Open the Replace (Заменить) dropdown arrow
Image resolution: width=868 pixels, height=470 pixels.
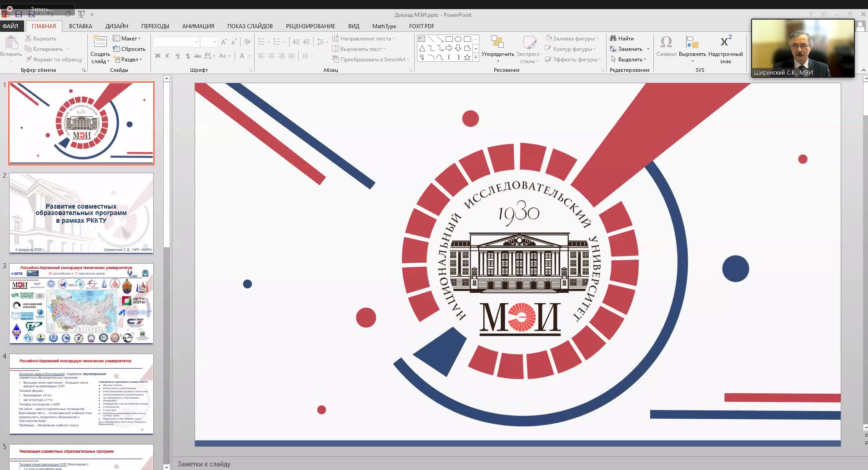648,49
